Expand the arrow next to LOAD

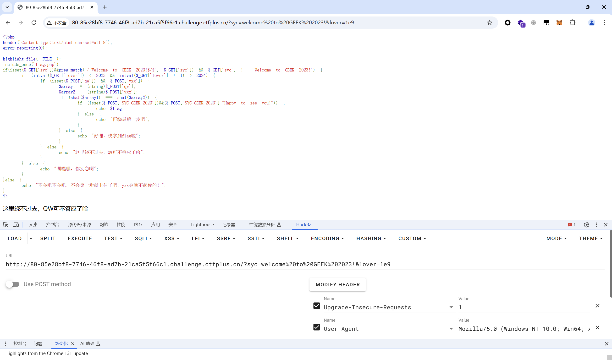coord(31,239)
